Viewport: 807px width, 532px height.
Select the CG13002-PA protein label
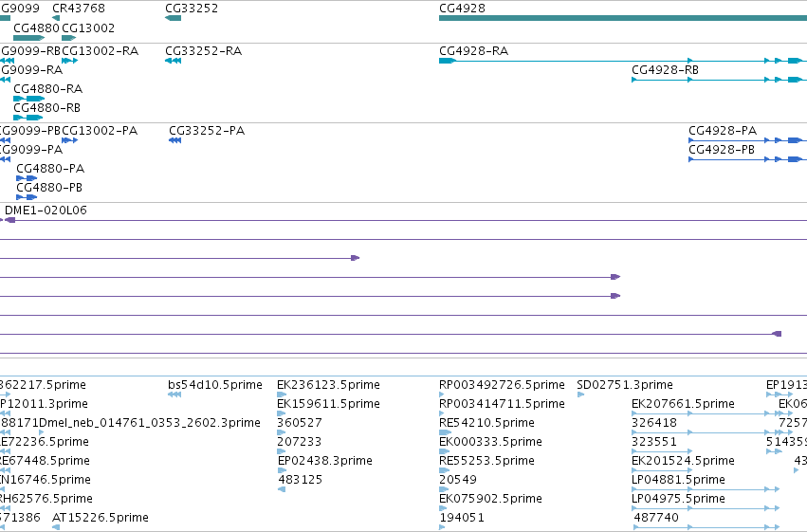click(x=100, y=131)
